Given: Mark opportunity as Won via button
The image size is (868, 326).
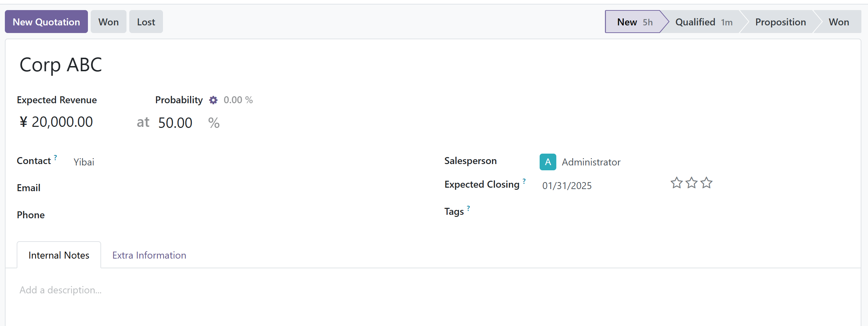Looking at the screenshot, I should coord(108,22).
